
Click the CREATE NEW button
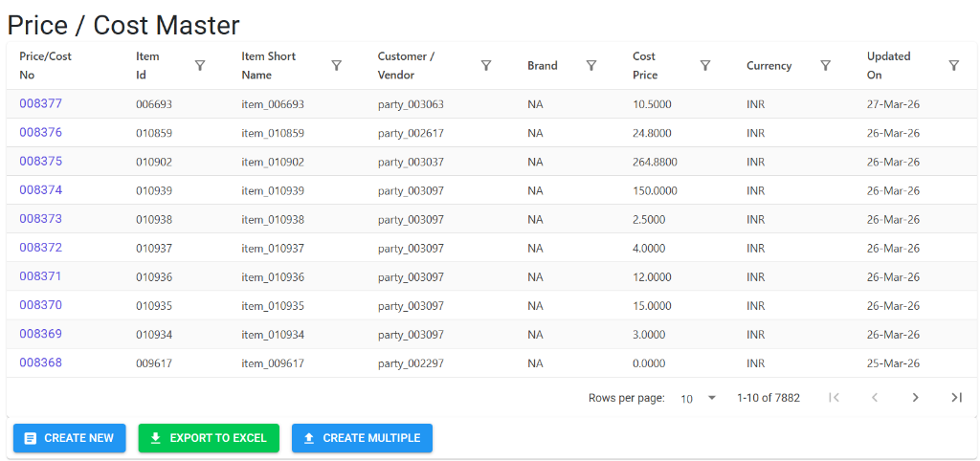pos(69,438)
